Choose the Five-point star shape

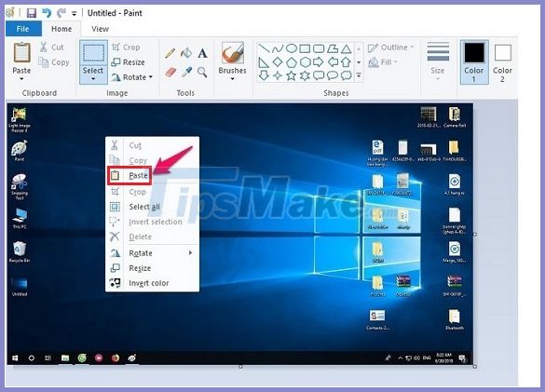pyautogui.click(x=292, y=75)
